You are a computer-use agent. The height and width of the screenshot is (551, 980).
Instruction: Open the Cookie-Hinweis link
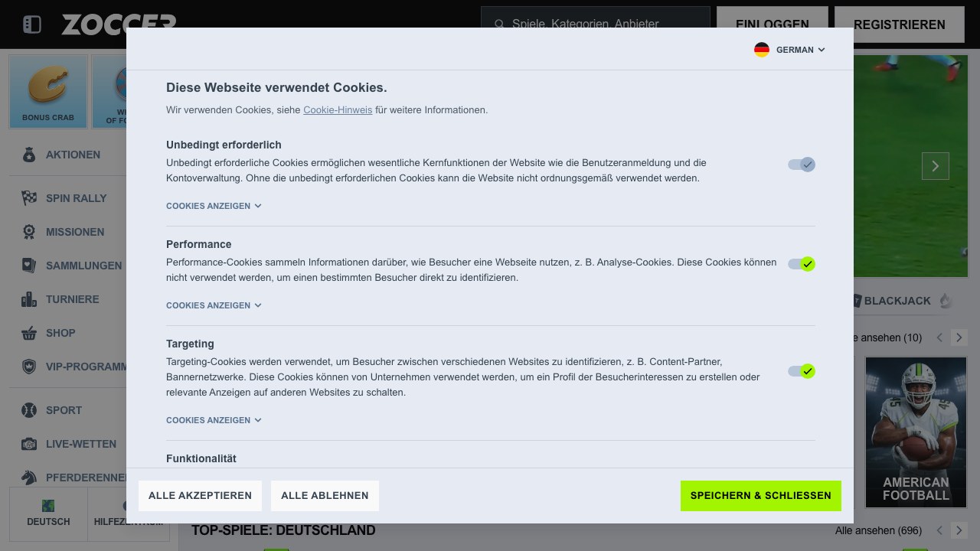[x=338, y=110]
